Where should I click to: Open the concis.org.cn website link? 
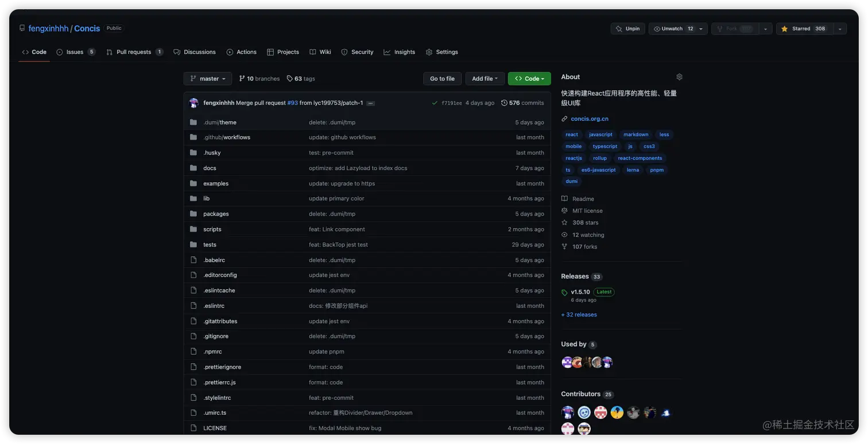pyautogui.click(x=590, y=119)
